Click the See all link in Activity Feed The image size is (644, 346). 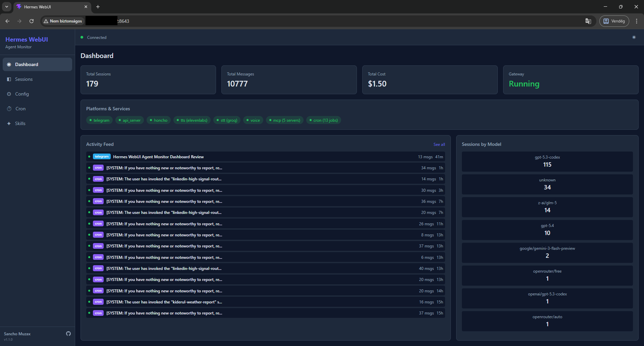click(439, 145)
